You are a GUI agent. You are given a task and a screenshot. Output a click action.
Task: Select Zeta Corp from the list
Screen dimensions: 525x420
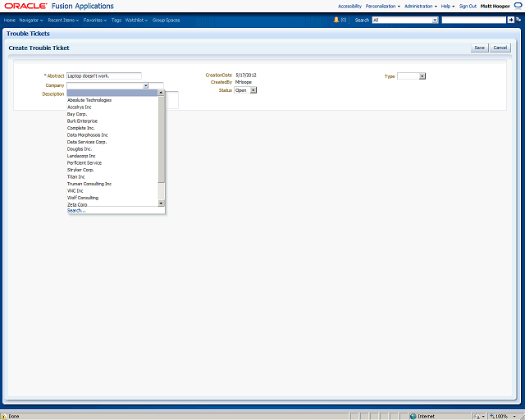coord(112,204)
